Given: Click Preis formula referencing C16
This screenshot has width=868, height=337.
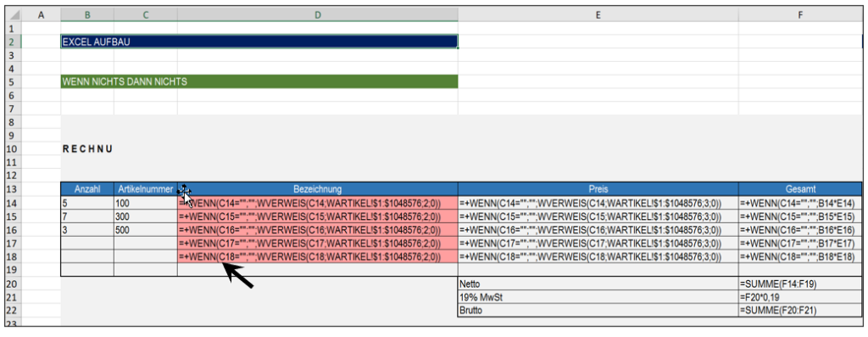Looking at the screenshot, I should 598,229.
